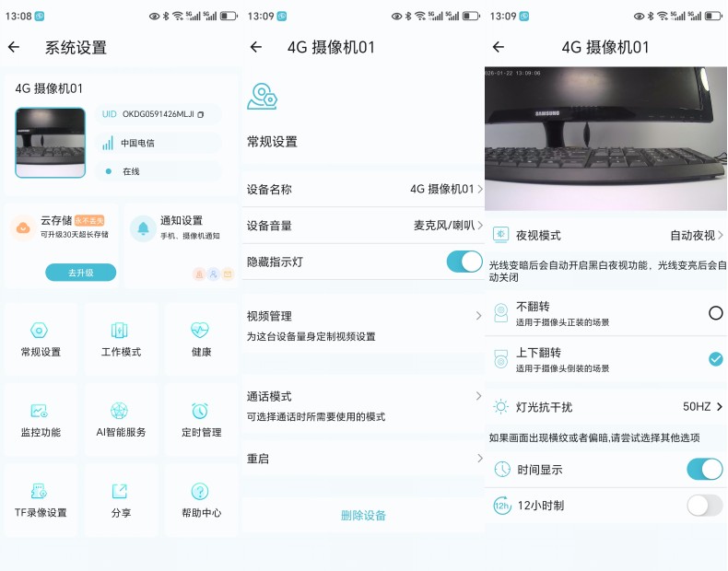728x571 pixels.
Task: Open 工作模式 tile
Action: (x=121, y=339)
